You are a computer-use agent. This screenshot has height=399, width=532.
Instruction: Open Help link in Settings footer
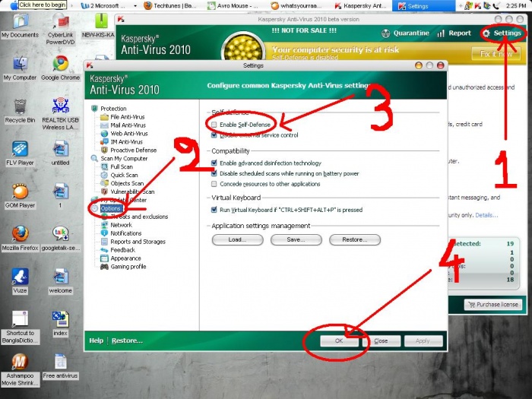point(96,340)
